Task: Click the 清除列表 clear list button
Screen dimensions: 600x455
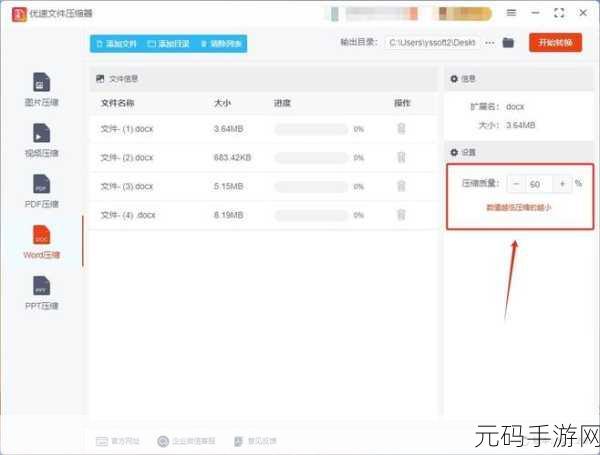Action: [221, 44]
